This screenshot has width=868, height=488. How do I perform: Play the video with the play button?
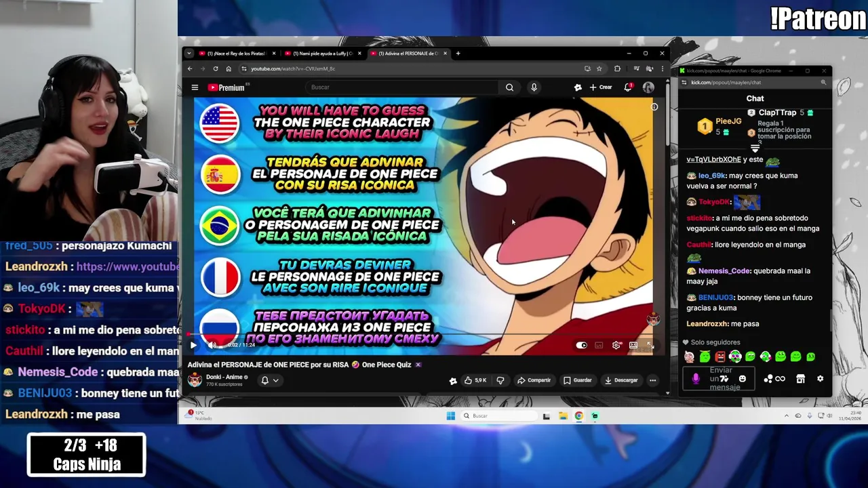tap(193, 345)
